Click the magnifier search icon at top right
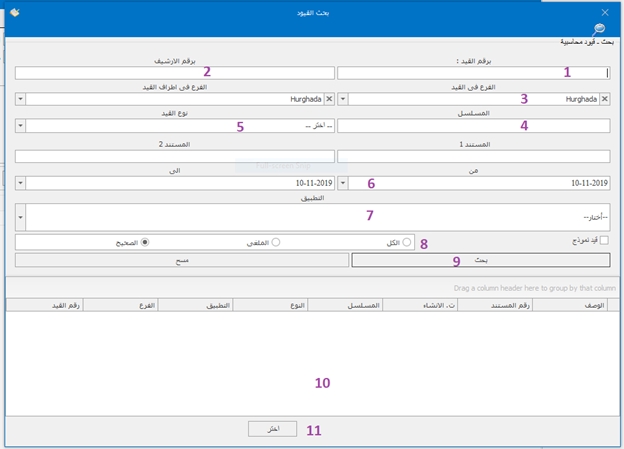The image size is (624, 449). [x=599, y=30]
